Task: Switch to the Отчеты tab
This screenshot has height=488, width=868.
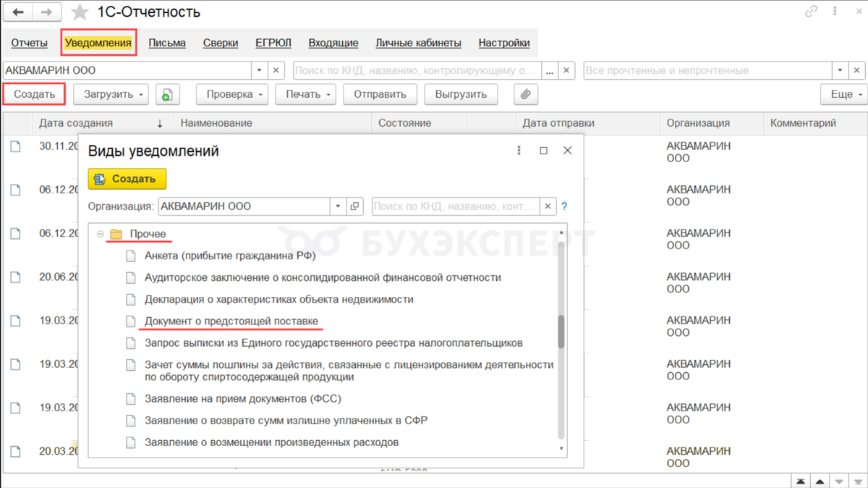Action: coord(30,43)
